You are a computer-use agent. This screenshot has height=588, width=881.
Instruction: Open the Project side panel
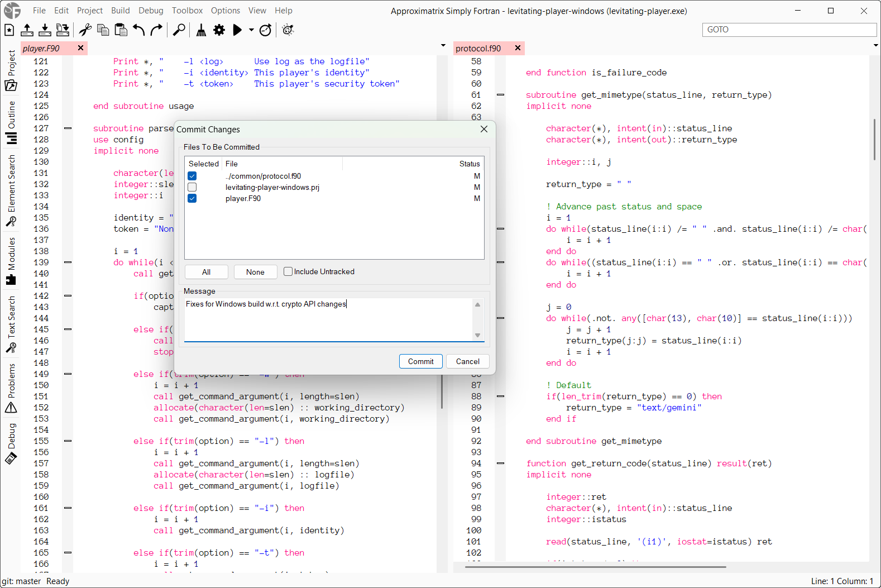11,70
